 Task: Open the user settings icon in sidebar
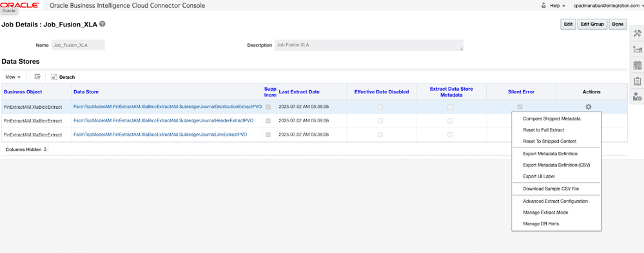tap(638, 97)
